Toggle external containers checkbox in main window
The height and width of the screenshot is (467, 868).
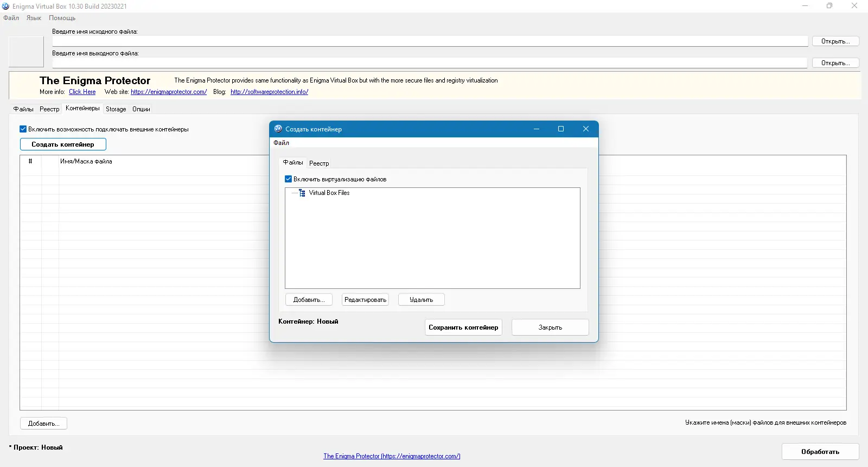23,129
